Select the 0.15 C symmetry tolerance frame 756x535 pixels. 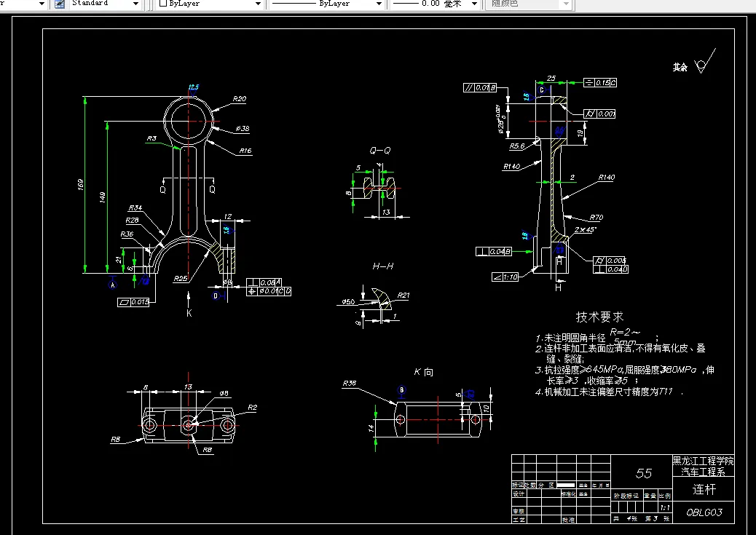pyautogui.click(x=600, y=83)
